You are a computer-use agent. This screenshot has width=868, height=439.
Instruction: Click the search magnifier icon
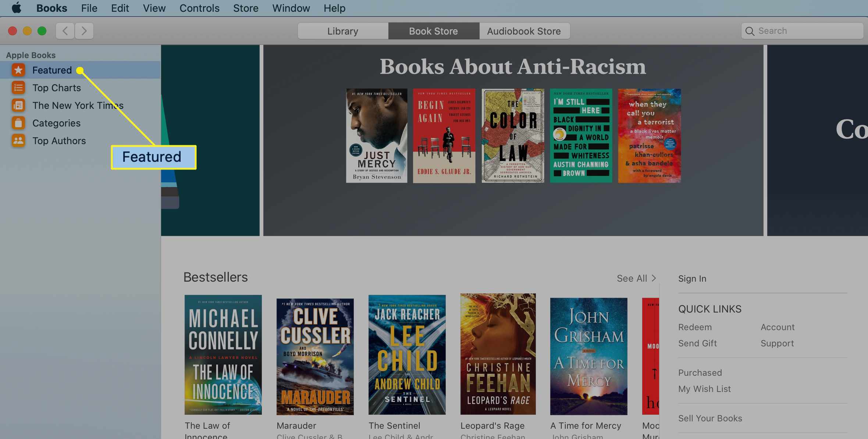pos(750,31)
